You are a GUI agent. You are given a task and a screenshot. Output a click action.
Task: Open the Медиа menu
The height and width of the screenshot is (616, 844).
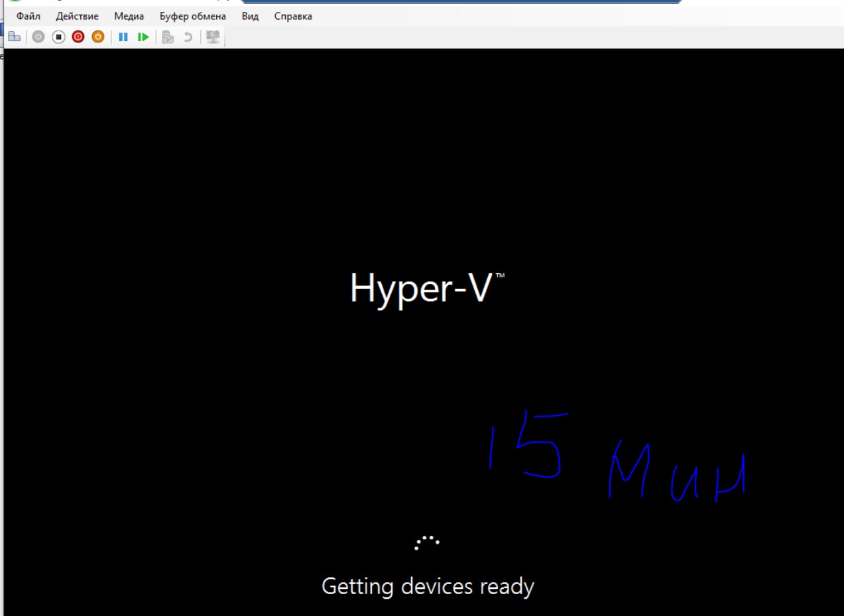129,16
